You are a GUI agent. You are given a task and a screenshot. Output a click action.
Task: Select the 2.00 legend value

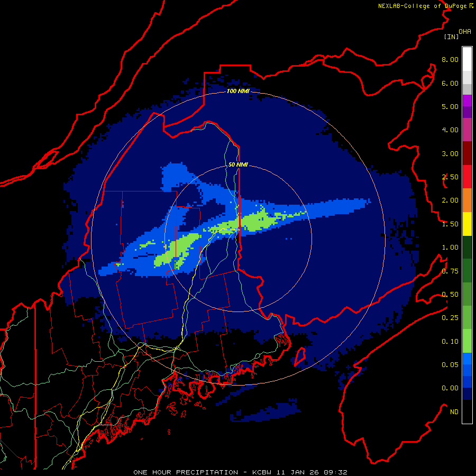(450, 200)
